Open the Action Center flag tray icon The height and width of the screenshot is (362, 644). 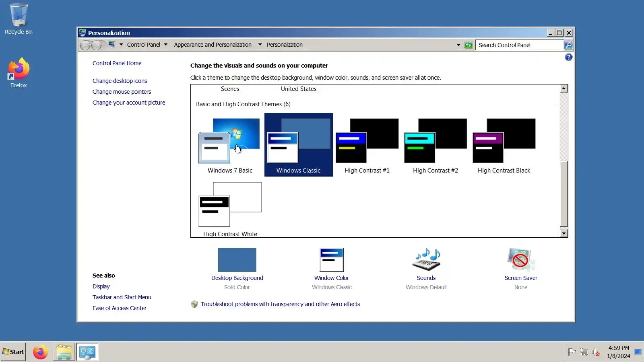pos(572,352)
